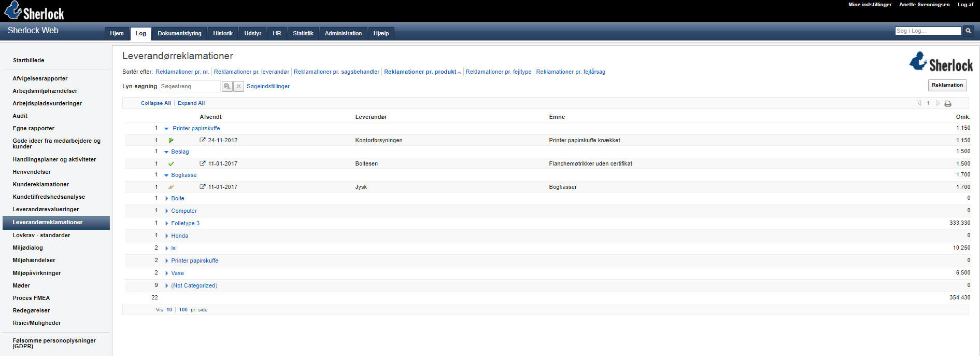This screenshot has width=980, height=356.
Task: Focus the Søg i Log search field
Action: pos(928,31)
